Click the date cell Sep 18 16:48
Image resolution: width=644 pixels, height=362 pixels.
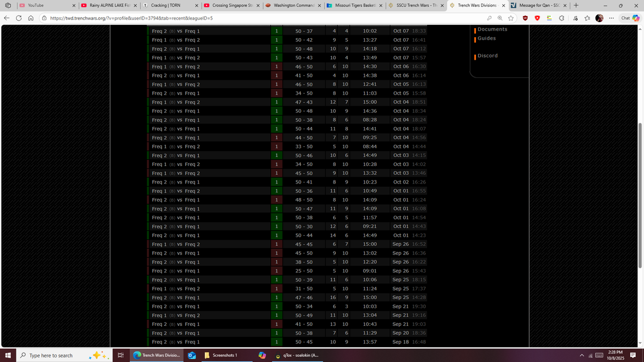coord(409,342)
